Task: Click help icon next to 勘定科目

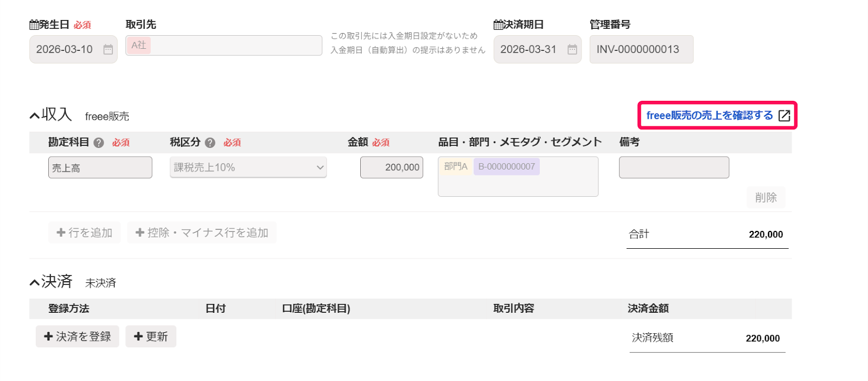Action: 99,143
